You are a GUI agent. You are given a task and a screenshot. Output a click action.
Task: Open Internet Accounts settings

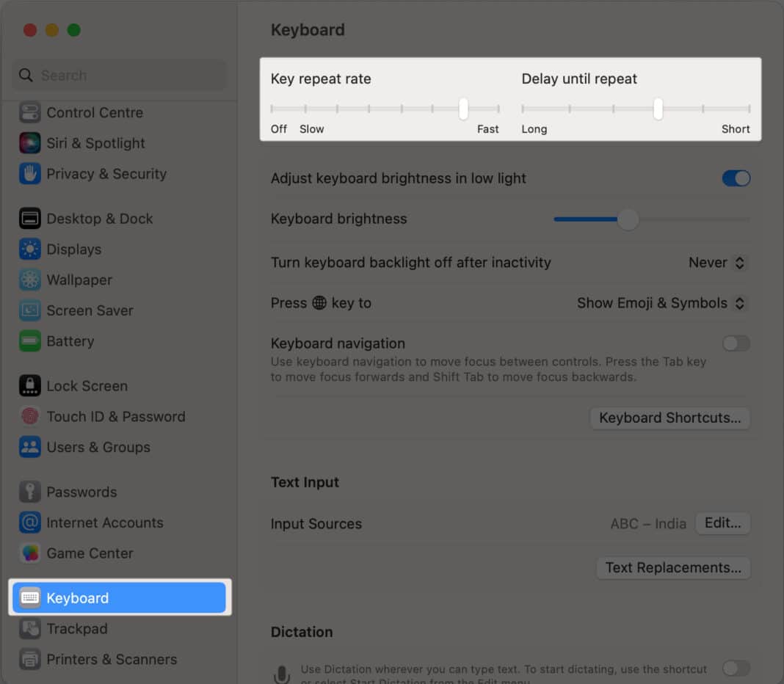105,523
